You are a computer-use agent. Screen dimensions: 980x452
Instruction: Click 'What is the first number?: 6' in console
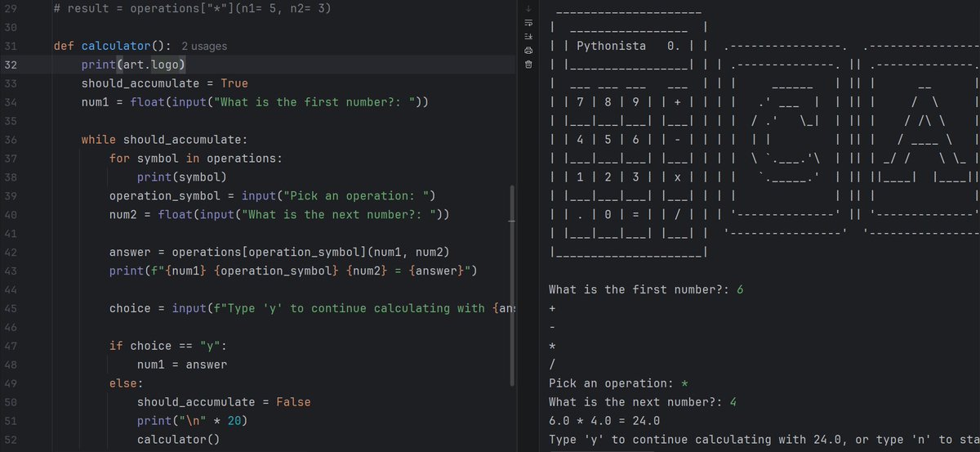(646, 289)
